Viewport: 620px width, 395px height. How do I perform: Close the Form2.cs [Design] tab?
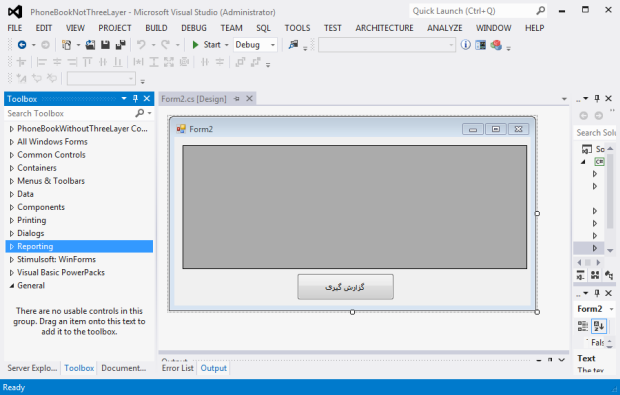[249, 98]
